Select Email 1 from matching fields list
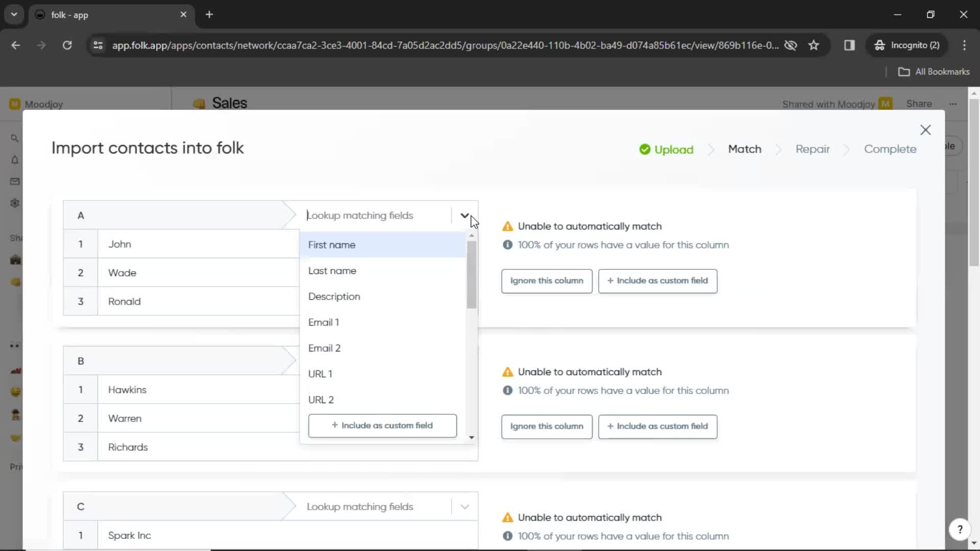 tap(324, 322)
